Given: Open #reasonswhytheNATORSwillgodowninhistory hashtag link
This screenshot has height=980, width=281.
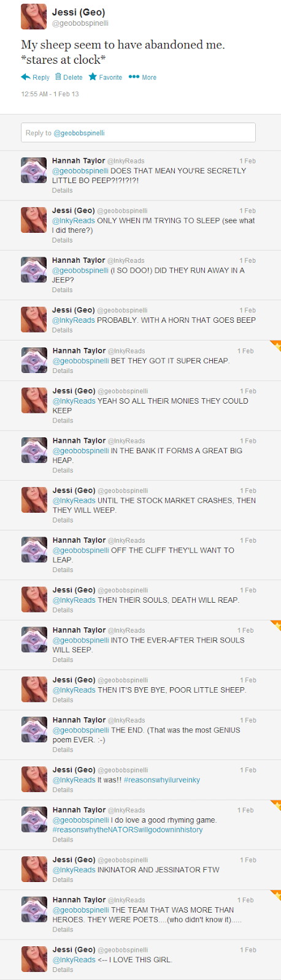Looking at the screenshot, I should pyautogui.click(x=128, y=830).
